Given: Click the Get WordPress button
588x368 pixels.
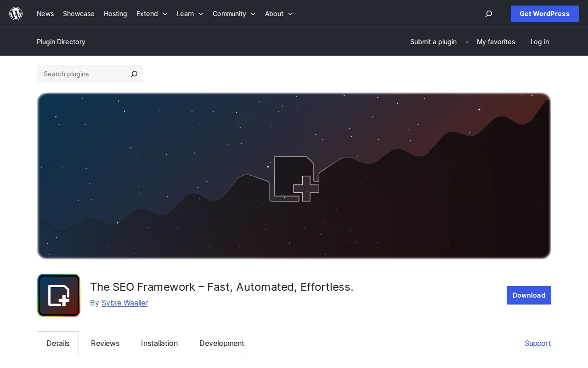Looking at the screenshot, I should [x=544, y=14].
